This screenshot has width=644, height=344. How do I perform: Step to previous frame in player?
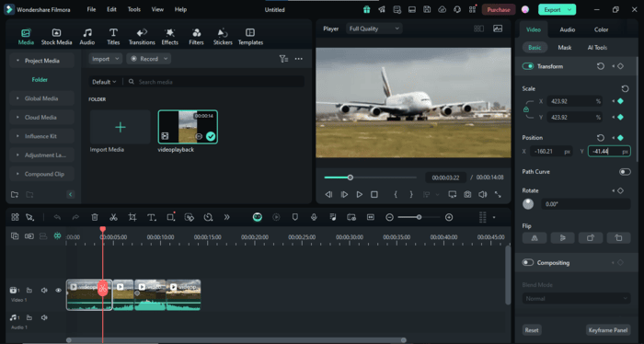(x=328, y=194)
